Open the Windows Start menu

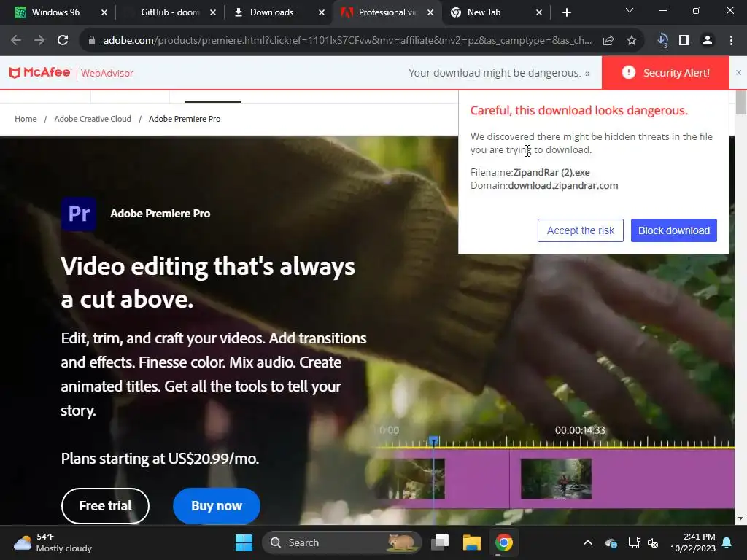[244, 542]
